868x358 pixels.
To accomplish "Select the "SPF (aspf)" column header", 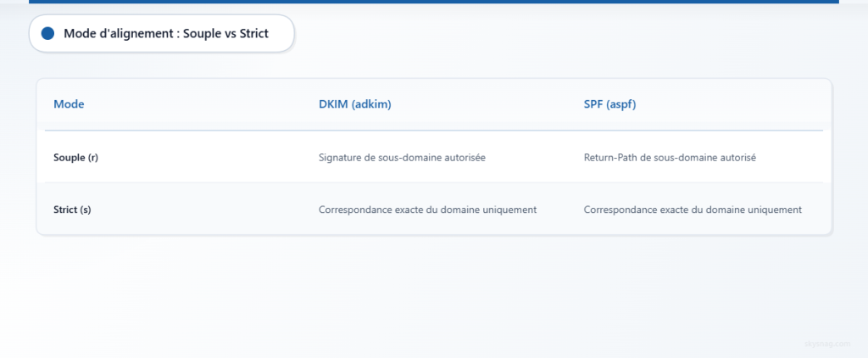I will pyautogui.click(x=609, y=103).
